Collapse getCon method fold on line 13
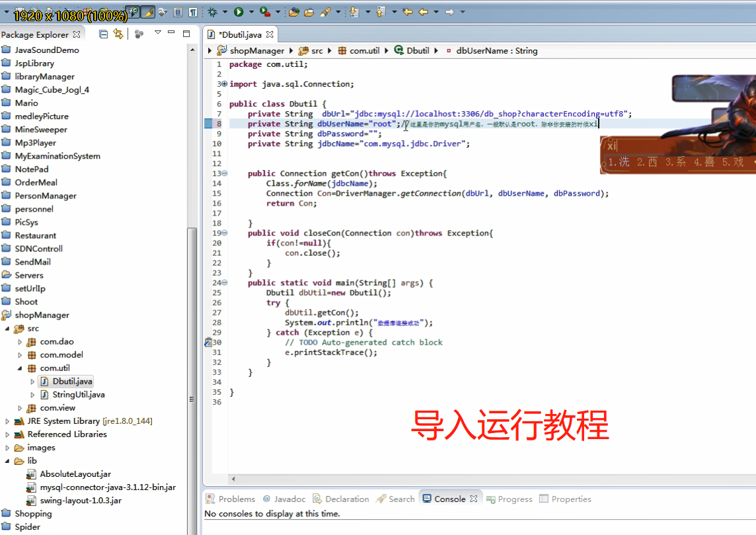The image size is (756, 535). click(x=224, y=173)
